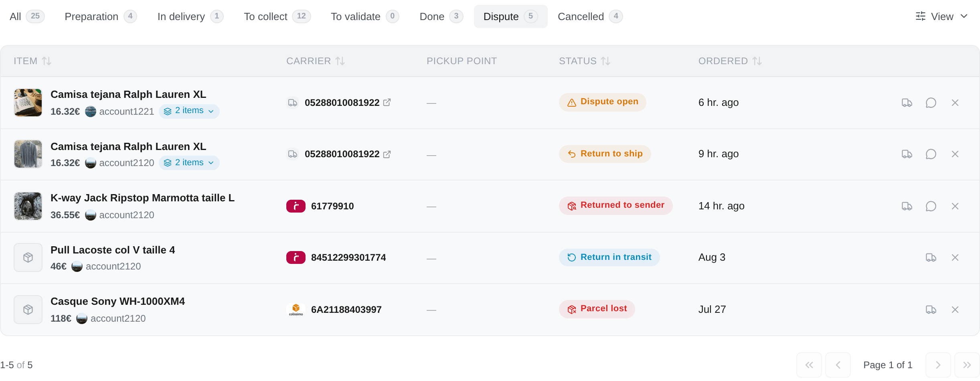Viewport: 980px width, 381px height.
Task: Click the Jul 27 ordered date
Action: coord(712,310)
